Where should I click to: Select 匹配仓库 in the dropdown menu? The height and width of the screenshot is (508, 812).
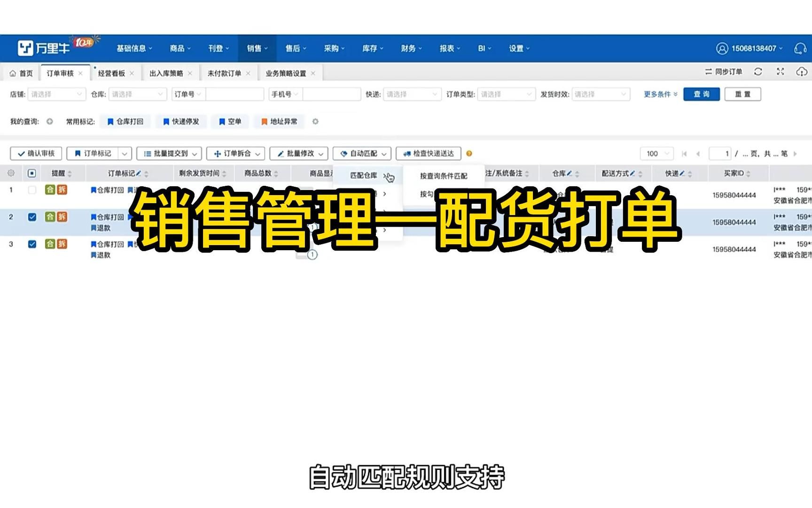[368, 175]
